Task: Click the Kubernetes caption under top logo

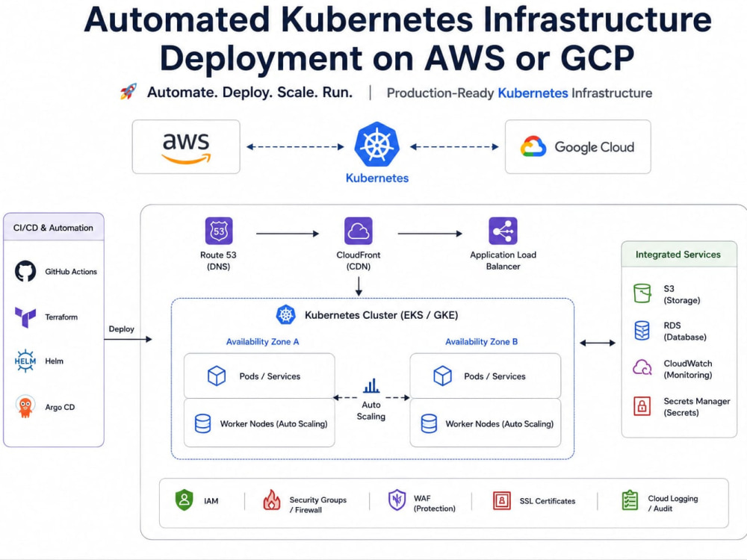Action: click(x=376, y=178)
